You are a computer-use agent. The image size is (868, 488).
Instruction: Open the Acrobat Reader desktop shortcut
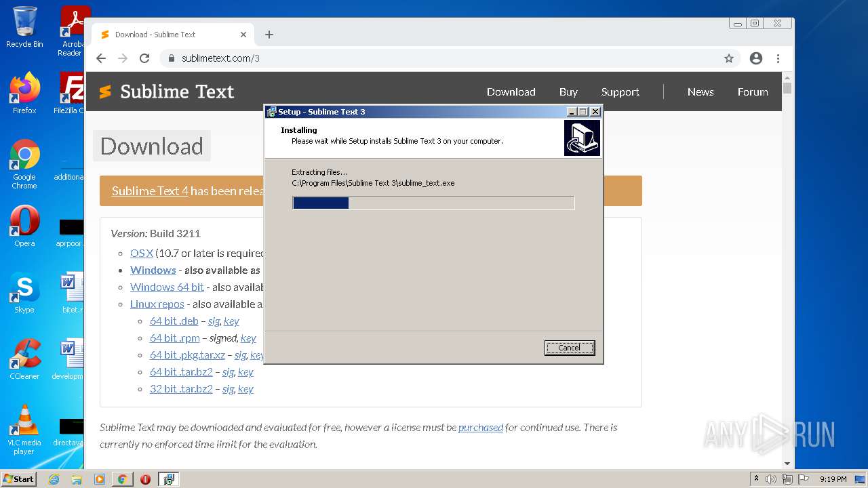pyautogui.click(x=71, y=31)
